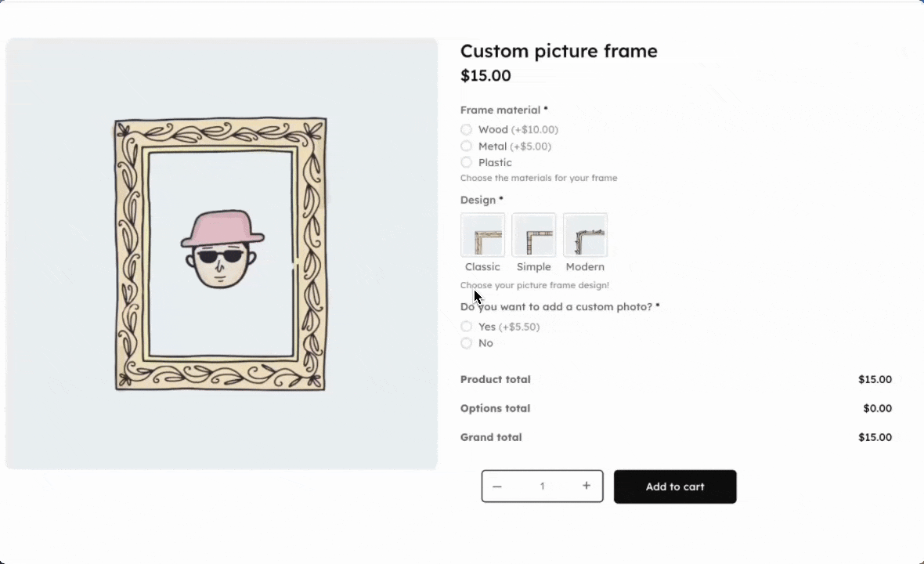The height and width of the screenshot is (564, 924).
Task: Click the Wood option label text
Action: point(493,130)
